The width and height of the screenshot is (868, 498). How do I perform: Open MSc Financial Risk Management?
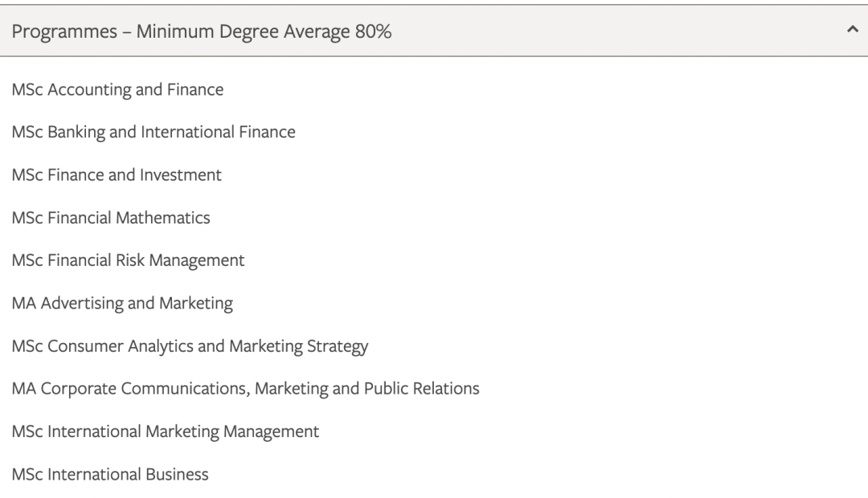click(128, 260)
